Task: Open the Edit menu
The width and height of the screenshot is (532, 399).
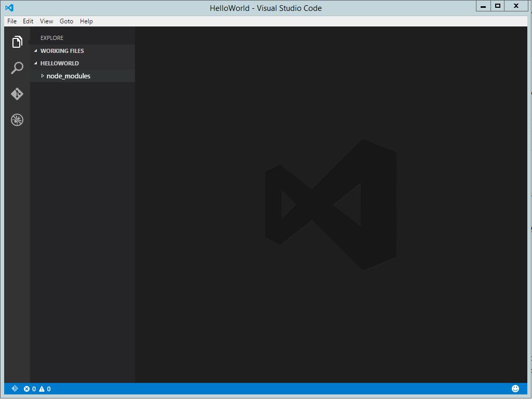Action: click(28, 21)
